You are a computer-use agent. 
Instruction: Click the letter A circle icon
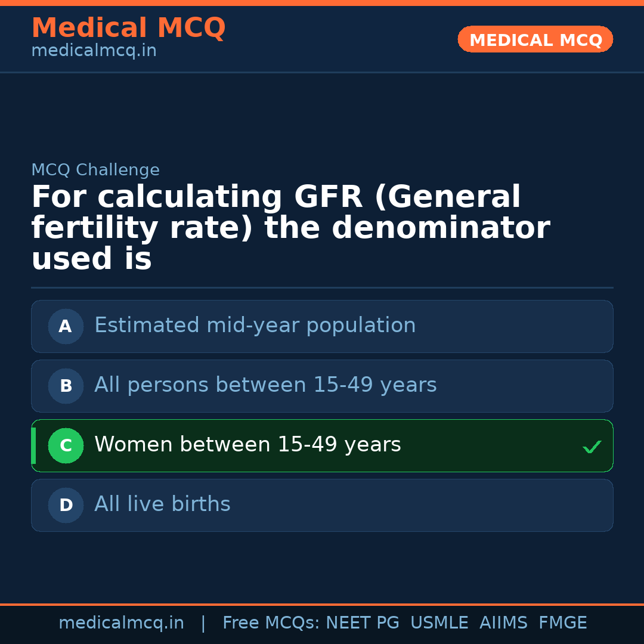pyautogui.click(x=66, y=326)
